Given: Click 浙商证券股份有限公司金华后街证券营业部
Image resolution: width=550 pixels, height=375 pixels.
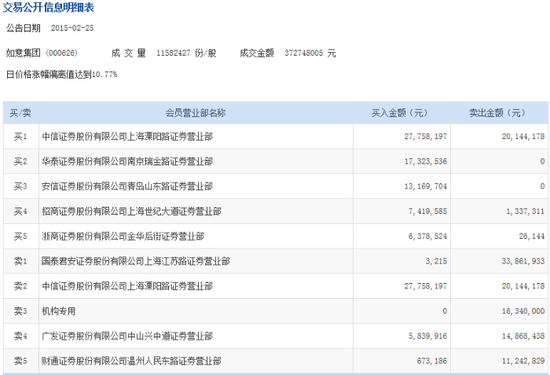Looking at the screenshot, I should point(123,236).
